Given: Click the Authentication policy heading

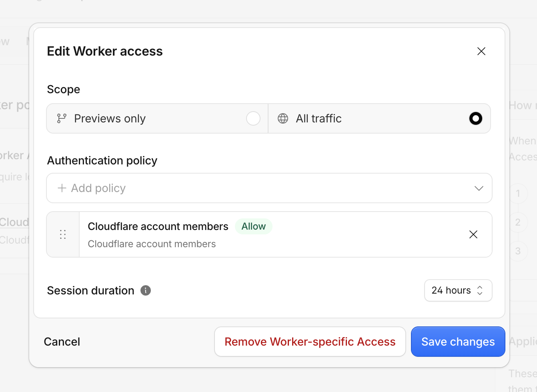Looking at the screenshot, I should point(102,160).
